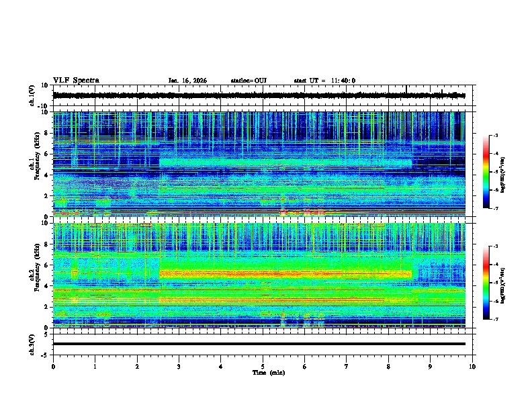Select the date text "Jan. 16, 2026"
Image resolution: width=532 pixels, height=411 pixels.
click(187, 81)
